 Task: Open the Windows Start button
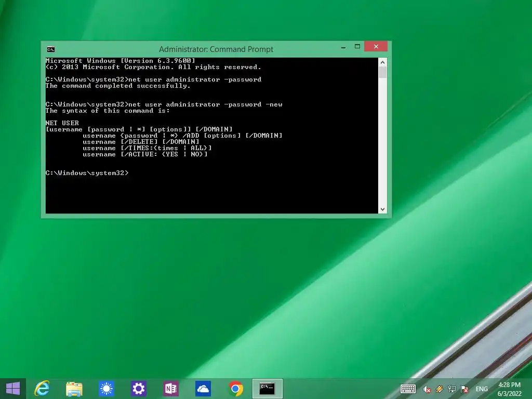13,389
